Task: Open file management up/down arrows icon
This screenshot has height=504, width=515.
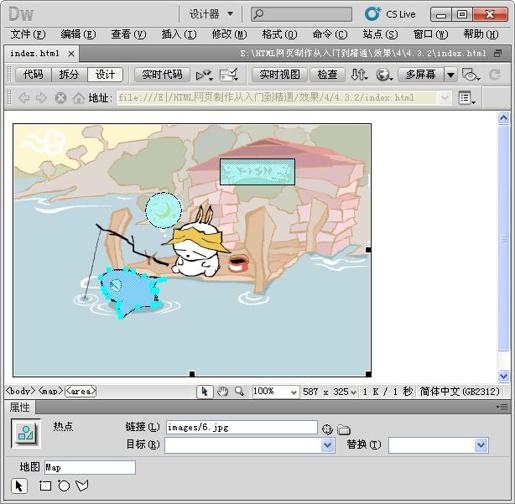Action: pos(359,74)
